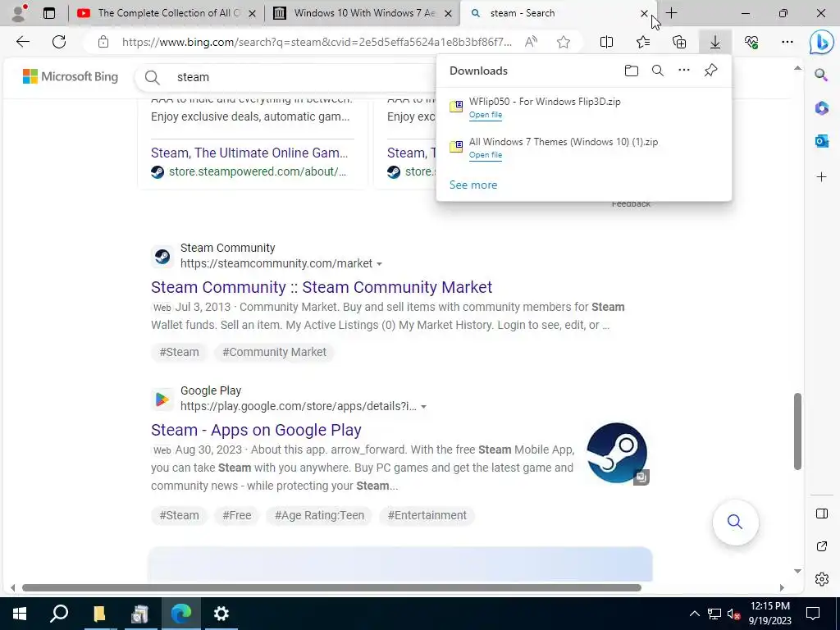Open Outlook sidebar icon

coord(822,141)
